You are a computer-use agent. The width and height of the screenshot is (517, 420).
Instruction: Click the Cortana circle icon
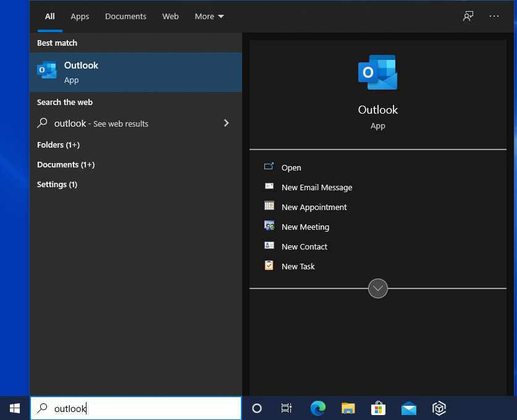click(x=257, y=408)
